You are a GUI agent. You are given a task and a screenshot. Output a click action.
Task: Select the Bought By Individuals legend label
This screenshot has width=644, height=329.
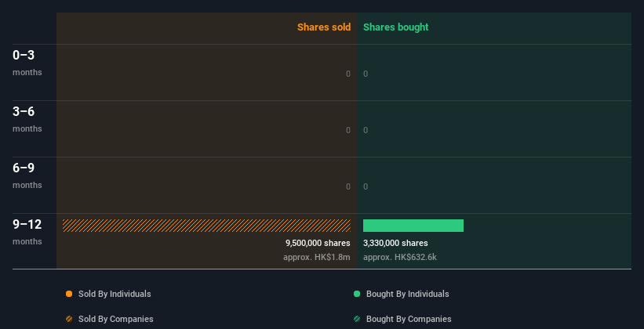pos(407,294)
